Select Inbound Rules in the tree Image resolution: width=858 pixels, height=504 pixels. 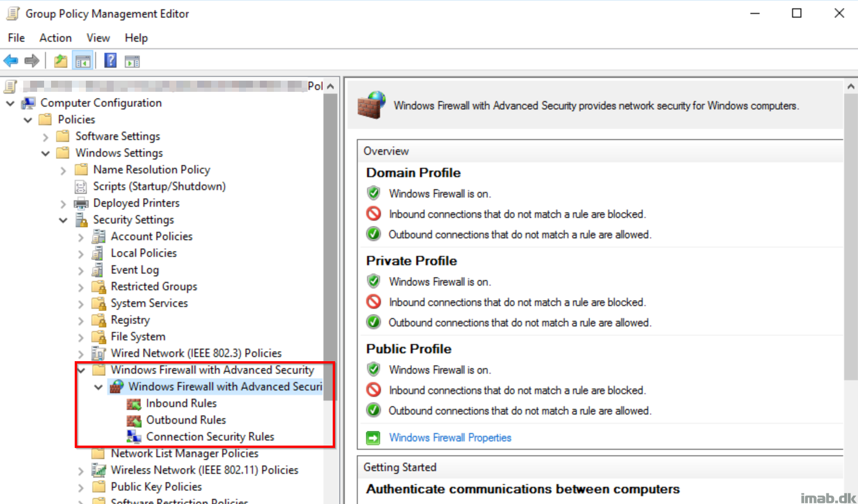[x=181, y=403]
